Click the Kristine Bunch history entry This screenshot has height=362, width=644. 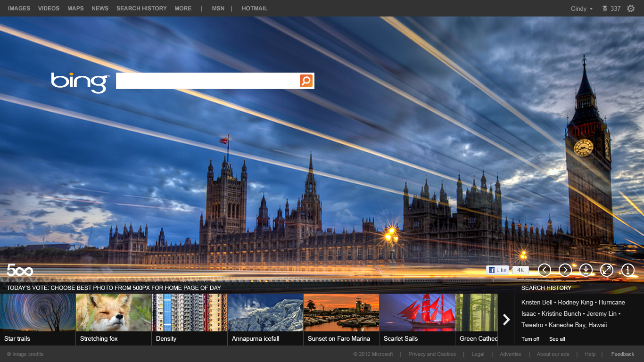point(562,314)
